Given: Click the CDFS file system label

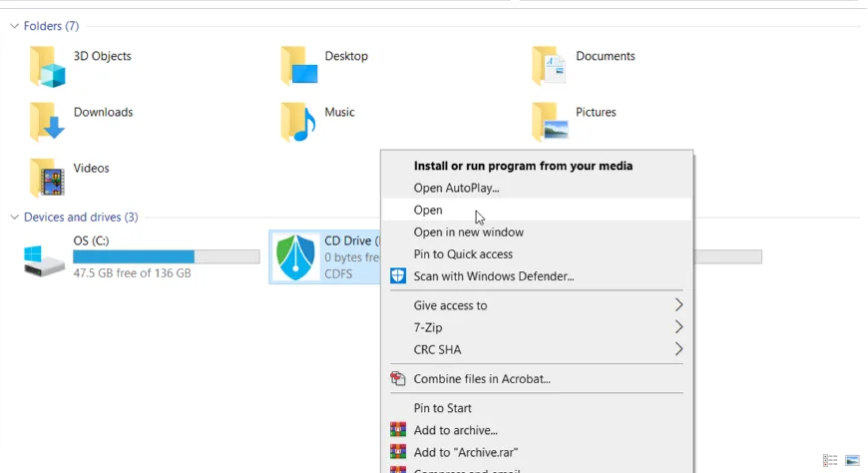Looking at the screenshot, I should 338,274.
